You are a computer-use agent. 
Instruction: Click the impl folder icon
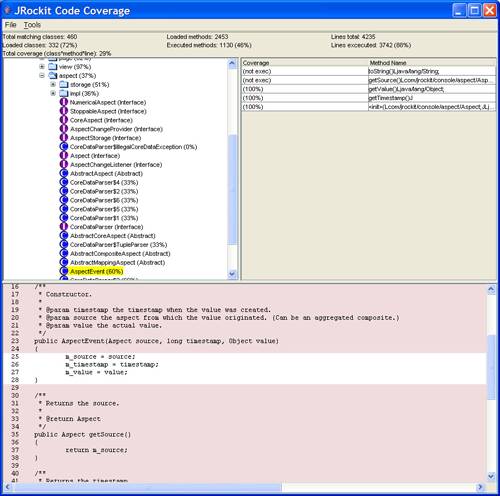click(64, 93)
